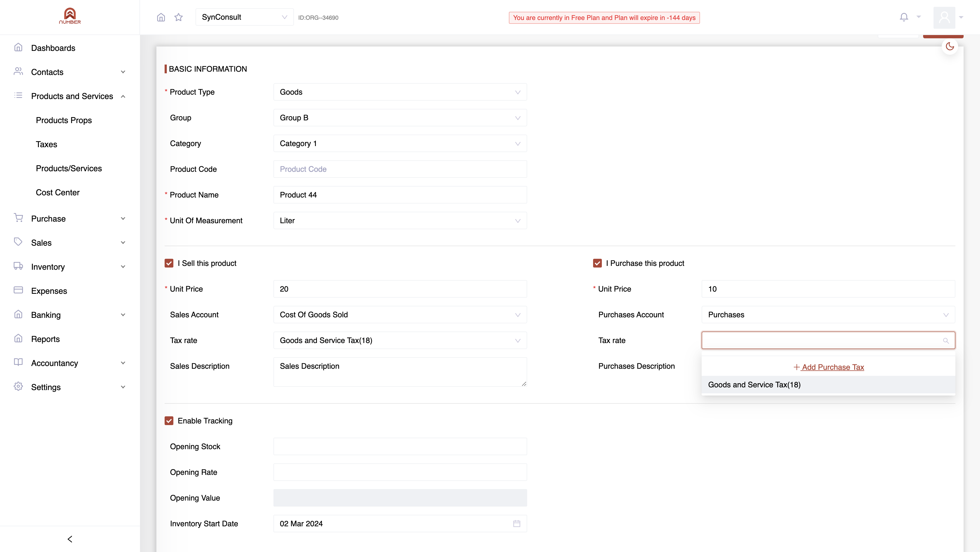Click the Sales tag icon
Image resolution: width=980 pixels, height=552 pixels.
coord(18,242)
